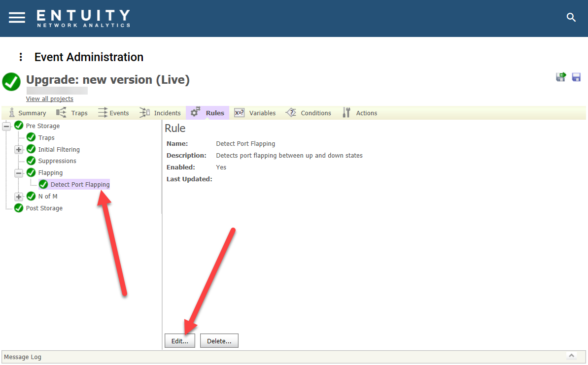This screenshot has width=588, height=365.
Task: Open the Event Administration kebab menu
Action: (21, 57)
